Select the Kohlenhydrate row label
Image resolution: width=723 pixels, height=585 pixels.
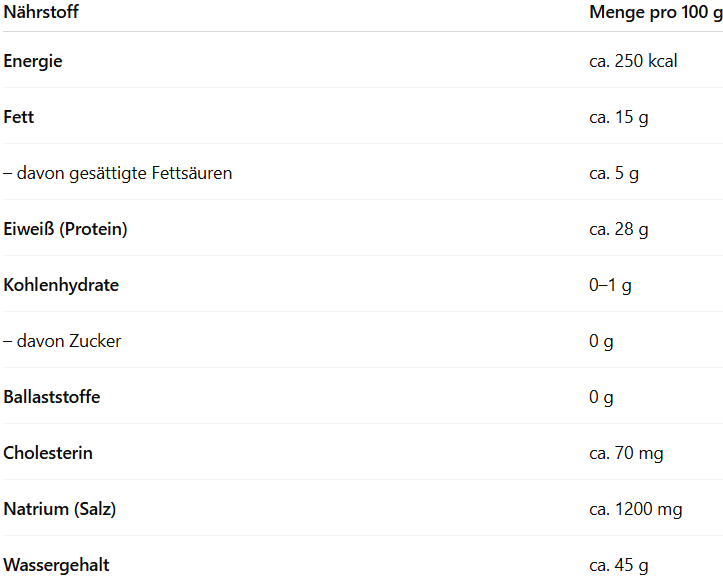tap(61, 285)
